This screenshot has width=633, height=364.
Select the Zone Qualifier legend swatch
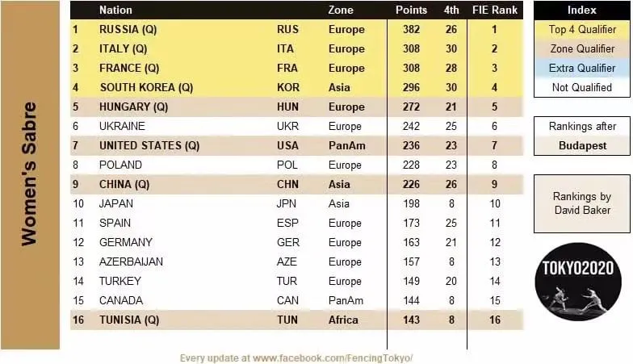click(581, 48)
